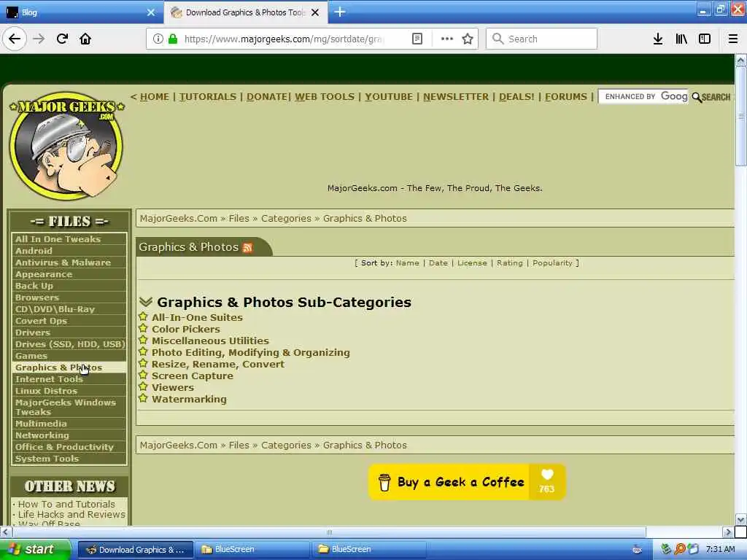The image size is (747, 560).
Task: Open Photo Editing, Modifying & Organizing
Action: [x=251, y=352]
